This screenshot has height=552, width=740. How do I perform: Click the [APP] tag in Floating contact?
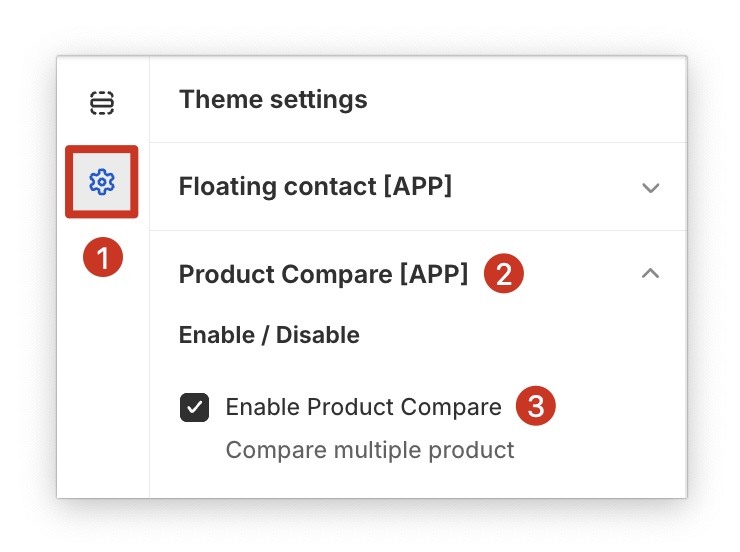417,187
